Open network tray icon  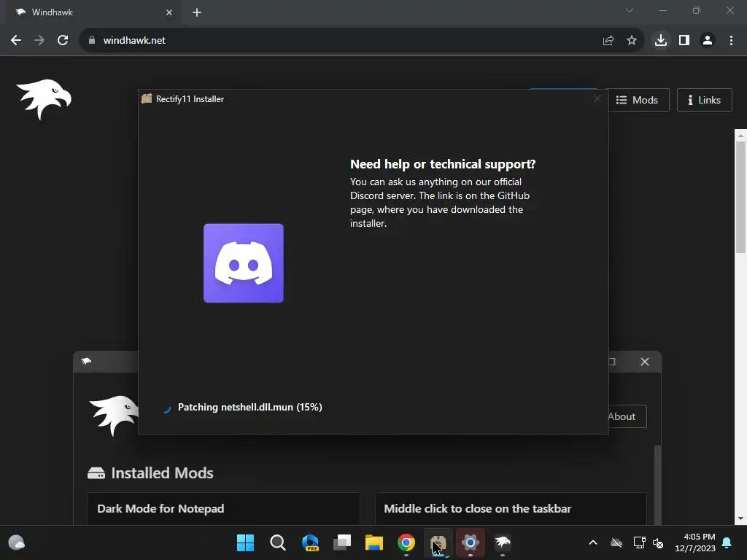(x=639, y=542)
